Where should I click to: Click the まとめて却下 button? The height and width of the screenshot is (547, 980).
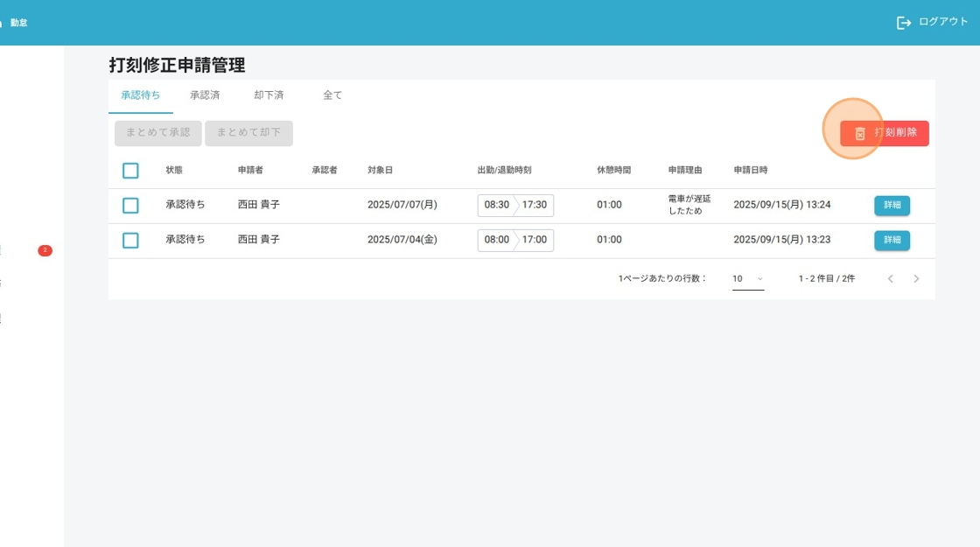point(248,133)
